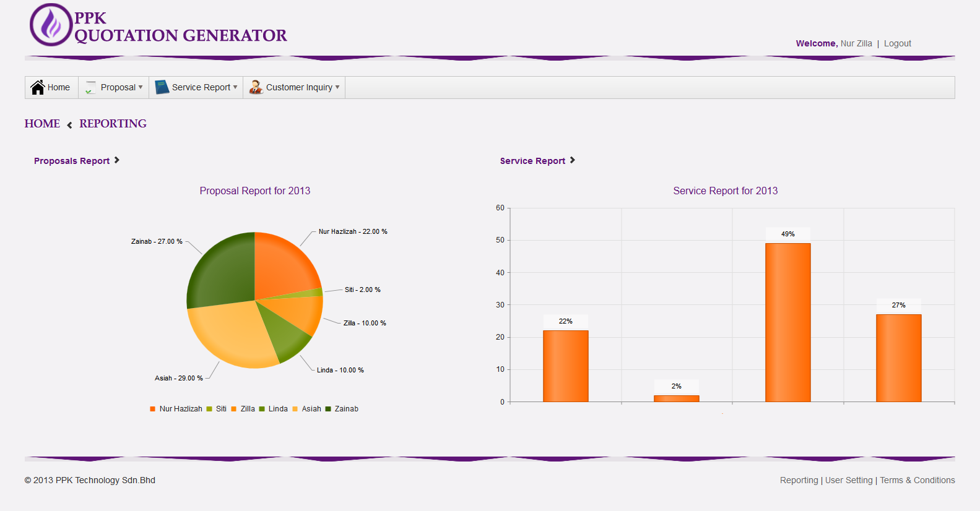Expand the Customer Inquiry dropdown arrow
This screenshot has width=980, height=511.
point(337,87)
